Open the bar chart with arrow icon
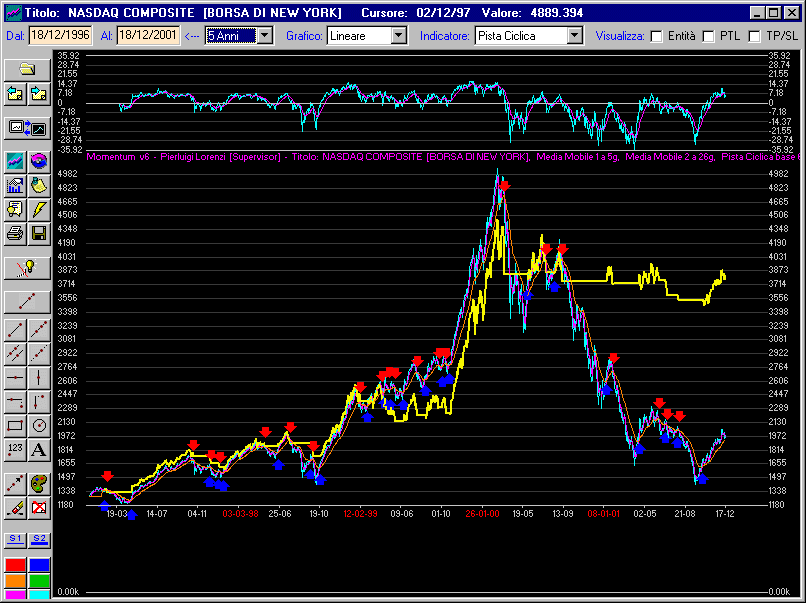Viewport: 806px width, 603px height. tap(15, 185)
